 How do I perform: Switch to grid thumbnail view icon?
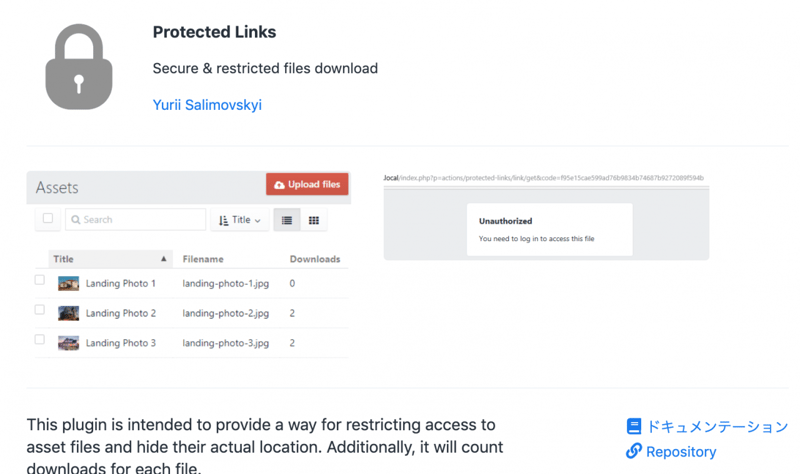click(313, 220)
